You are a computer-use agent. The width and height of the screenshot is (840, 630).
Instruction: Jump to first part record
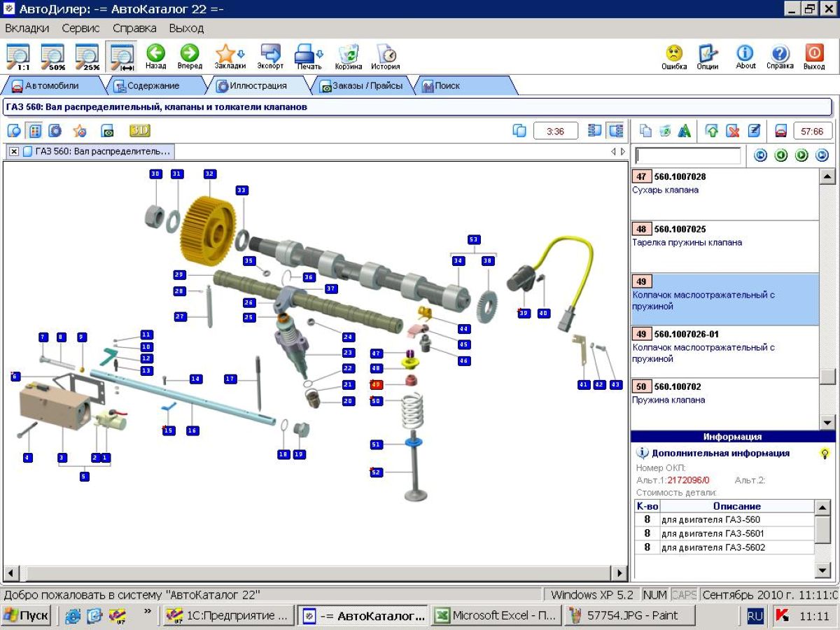[x=760, y=155]
